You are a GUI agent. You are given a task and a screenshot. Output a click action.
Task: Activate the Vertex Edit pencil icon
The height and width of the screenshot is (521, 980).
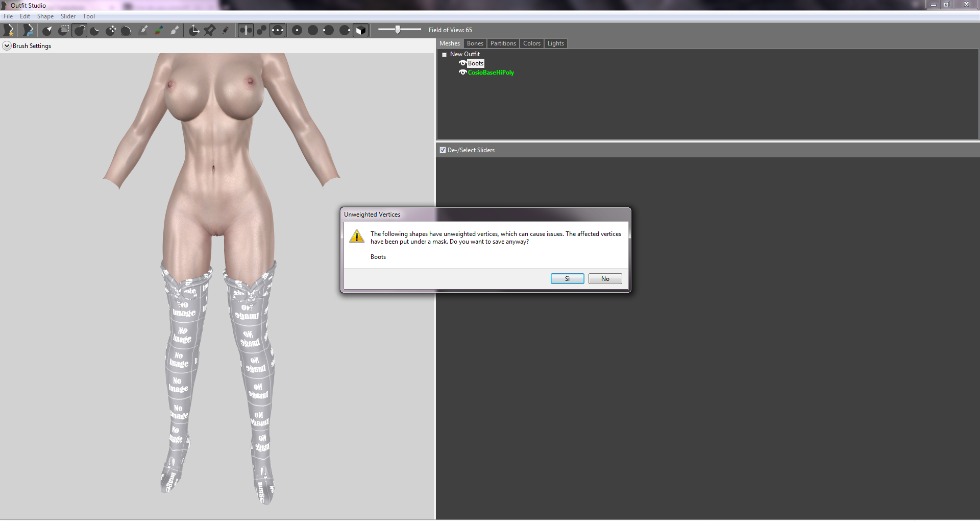226,30
